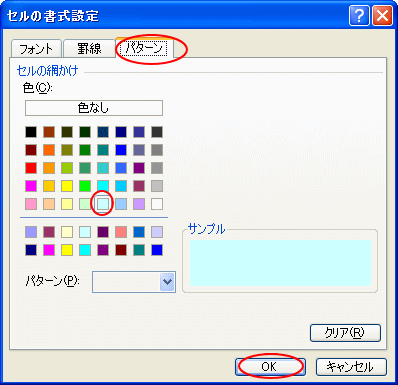Image resolution: width=398 pixels, height=385 pixels.
Task: Pick the black color swatch
Action: [31, 132]
